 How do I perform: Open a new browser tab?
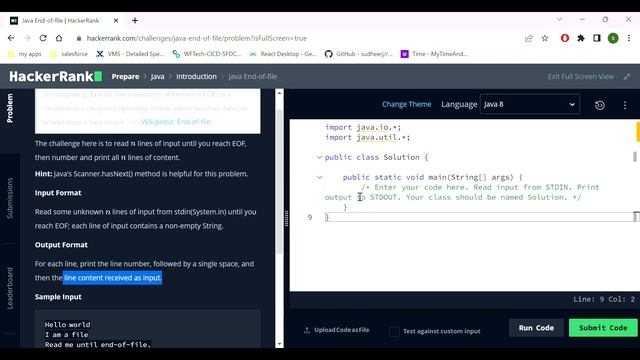[x=135, y=20]
